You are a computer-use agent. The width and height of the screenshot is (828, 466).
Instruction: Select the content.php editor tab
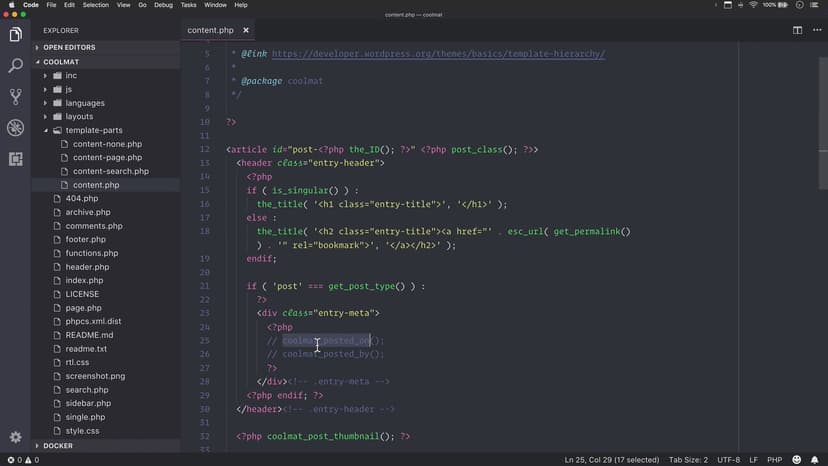(x=209, y=30)
